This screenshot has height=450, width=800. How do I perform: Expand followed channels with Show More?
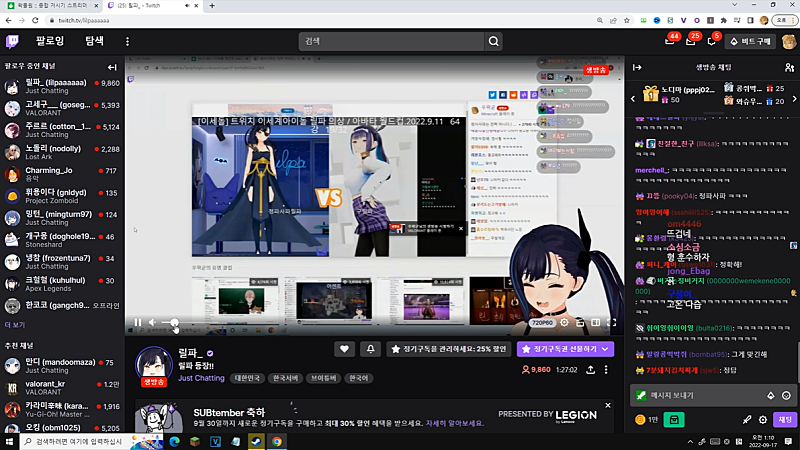[x=15, y=324]
